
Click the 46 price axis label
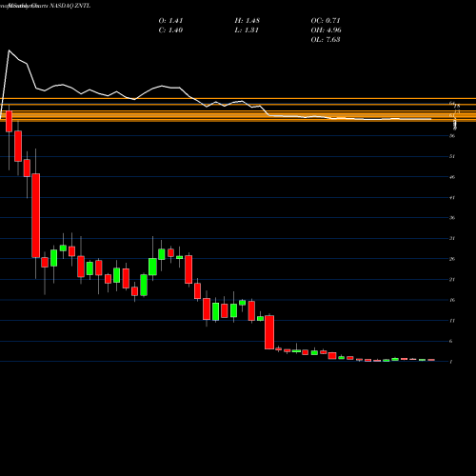(452, 177)
